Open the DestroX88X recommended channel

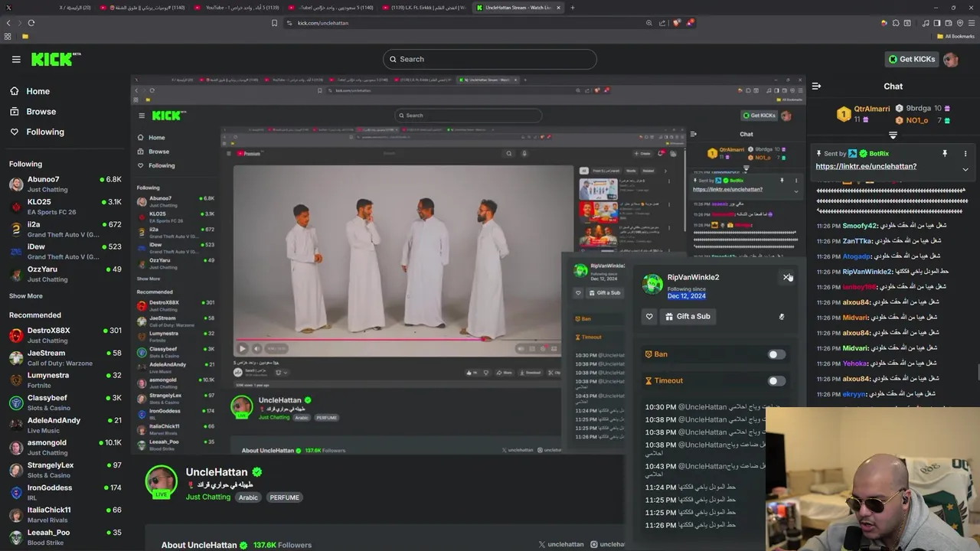pos(65,335)
